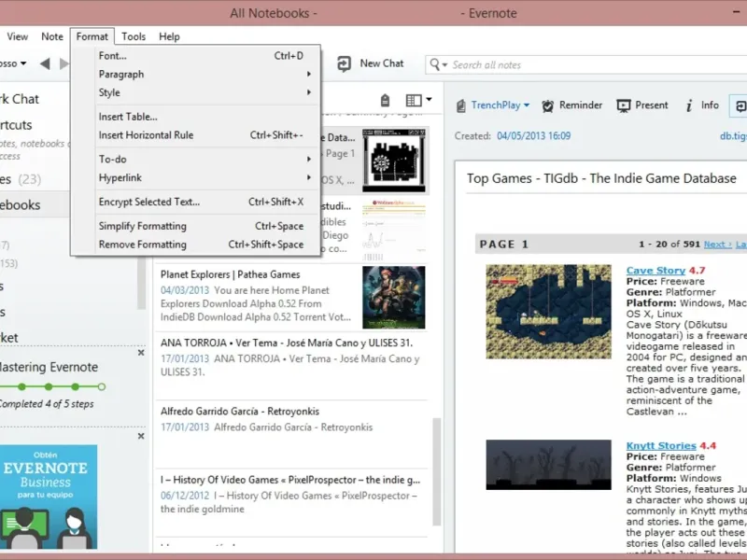Open the History Of Video Games note
The image size is (747, 560).
tap(291, 503)
